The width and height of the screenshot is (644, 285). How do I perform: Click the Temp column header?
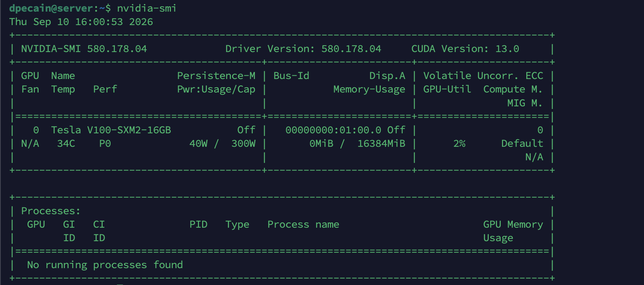pyautogui.click(x=63, y=89)
